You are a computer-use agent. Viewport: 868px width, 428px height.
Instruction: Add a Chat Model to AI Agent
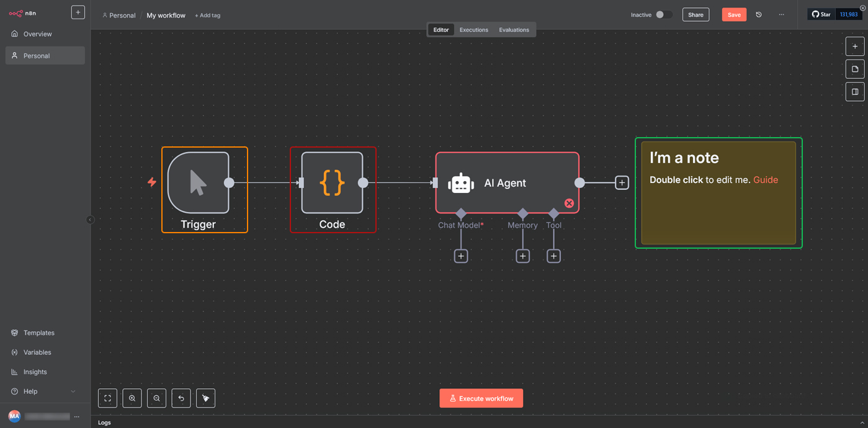pyautogui.click(x=461, y=256)
